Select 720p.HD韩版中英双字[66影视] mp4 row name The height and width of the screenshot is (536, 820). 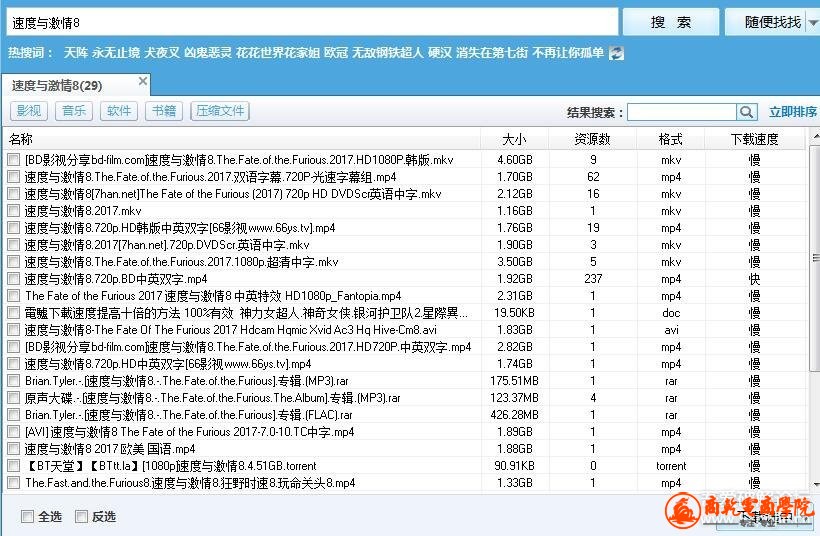point(180,228)
